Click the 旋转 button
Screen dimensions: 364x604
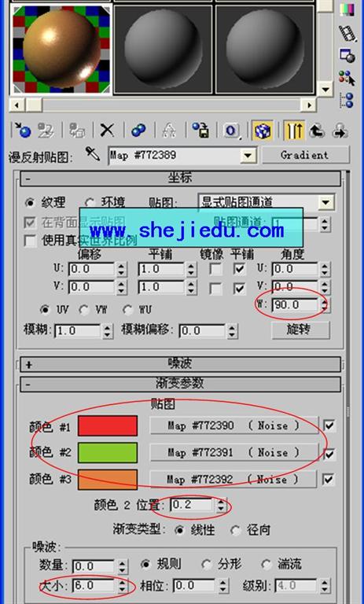(300, 330)
